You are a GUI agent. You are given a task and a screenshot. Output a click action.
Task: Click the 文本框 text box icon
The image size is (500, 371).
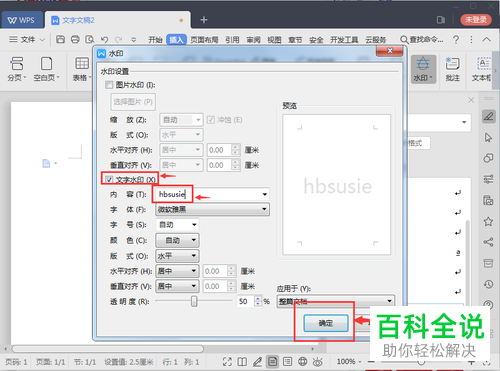tap(482, 69)
